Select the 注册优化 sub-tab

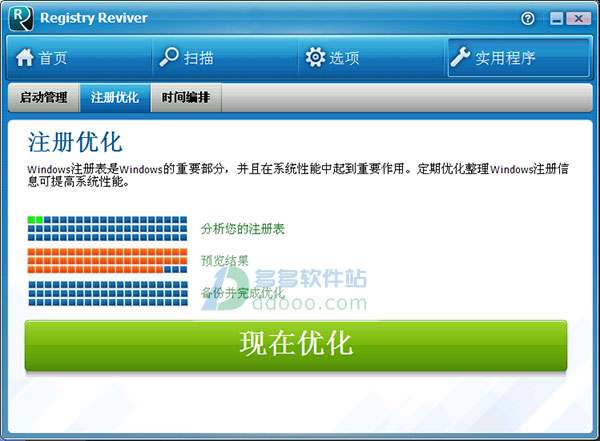point(115,98)
